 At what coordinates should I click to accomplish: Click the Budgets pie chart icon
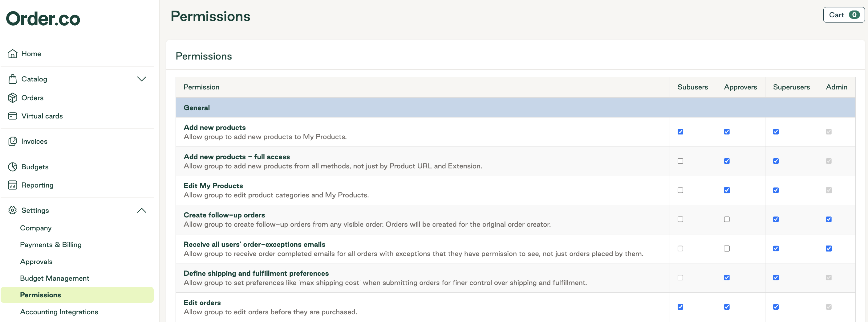point(12,167)
